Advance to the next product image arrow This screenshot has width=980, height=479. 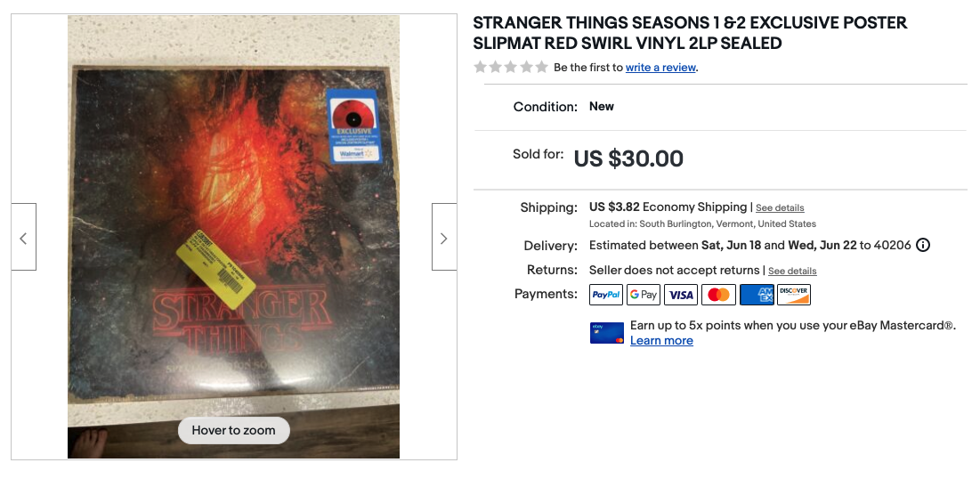click(444, 237)
